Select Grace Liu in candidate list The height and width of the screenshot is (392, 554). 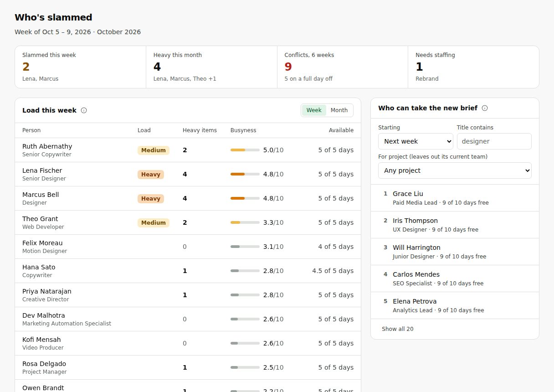point(455,198)
